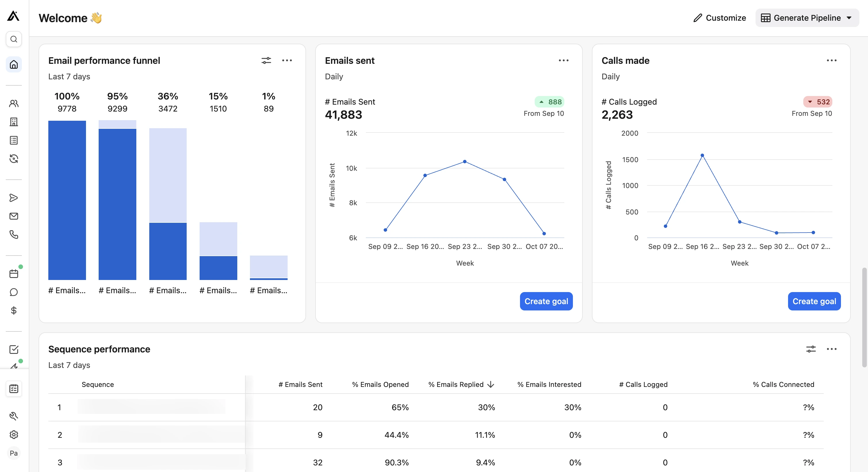Screen dimensions: 868x472
Task: Click the page vertical scrollbar
Action: (x=864, y=317)
